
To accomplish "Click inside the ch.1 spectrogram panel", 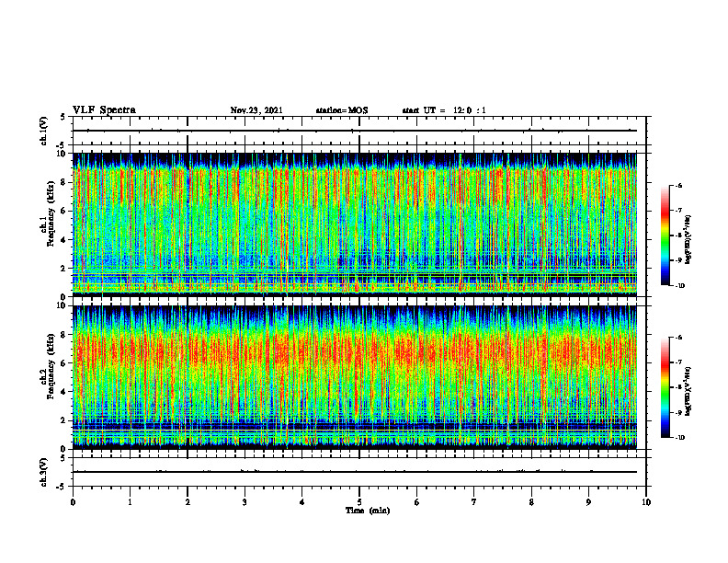I will click(355, 224).
